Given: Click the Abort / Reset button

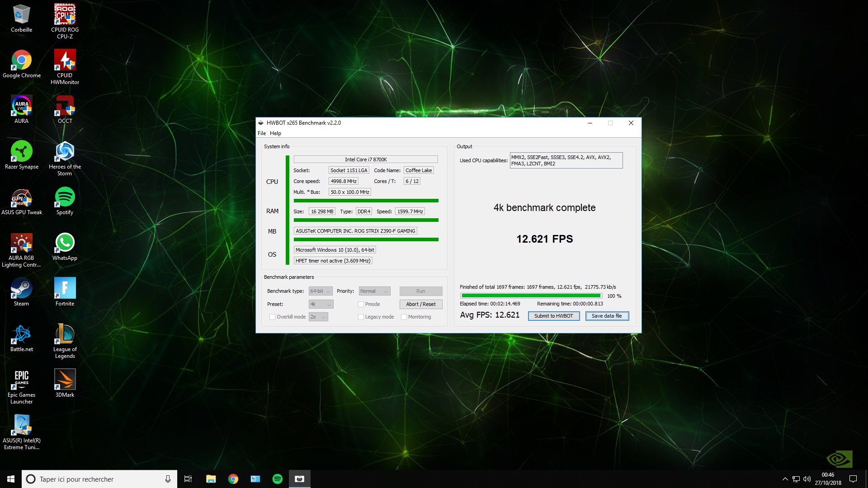Looking at the screenshot, I should pos(420,304).
